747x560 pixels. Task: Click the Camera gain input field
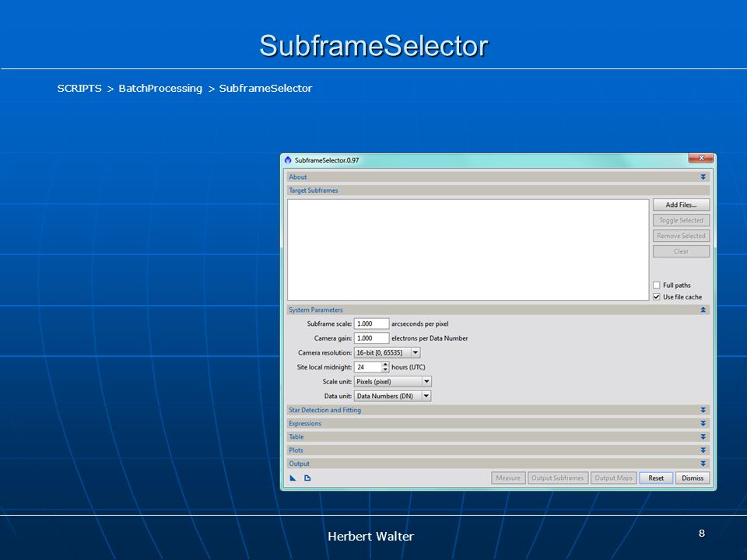click(372, 338)
